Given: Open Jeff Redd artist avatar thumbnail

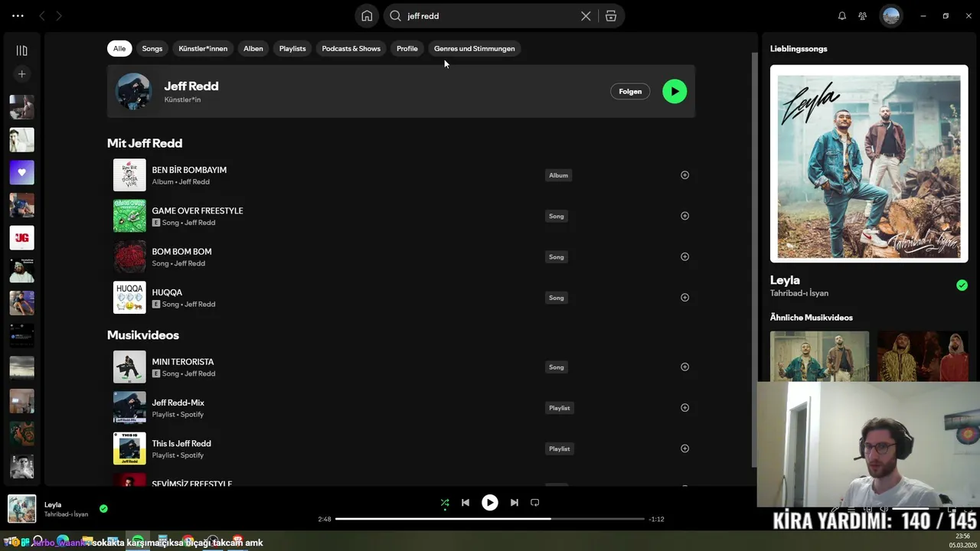Looking at the screenshot, I should point(133,91).
